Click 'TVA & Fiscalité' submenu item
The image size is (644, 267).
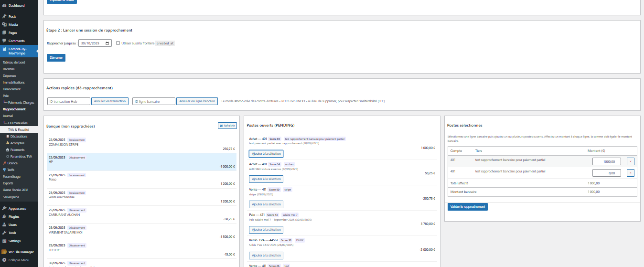(x=19, y=129)
